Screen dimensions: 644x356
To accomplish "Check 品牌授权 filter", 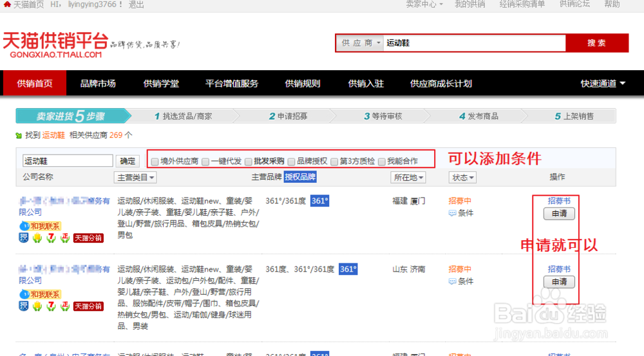I will point(291,162).
